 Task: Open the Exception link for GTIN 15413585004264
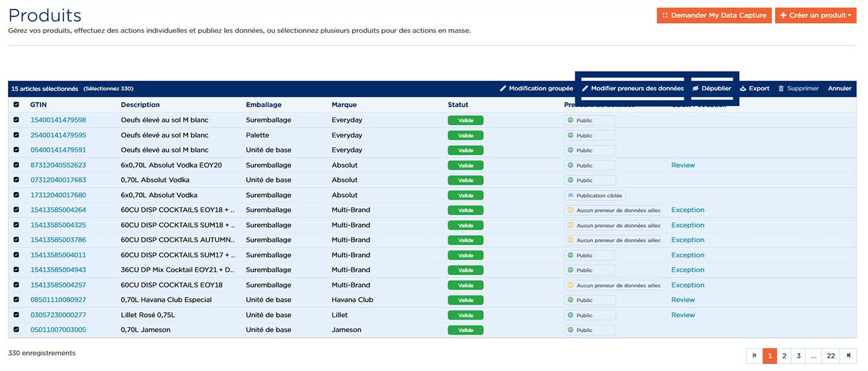coord(688,210)
